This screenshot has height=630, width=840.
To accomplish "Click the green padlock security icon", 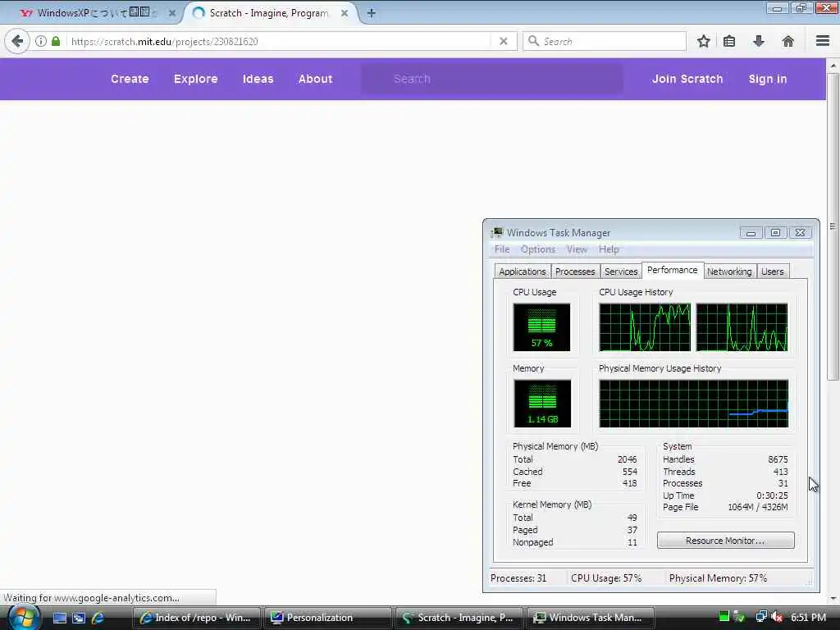I will [x=56, y=41].
